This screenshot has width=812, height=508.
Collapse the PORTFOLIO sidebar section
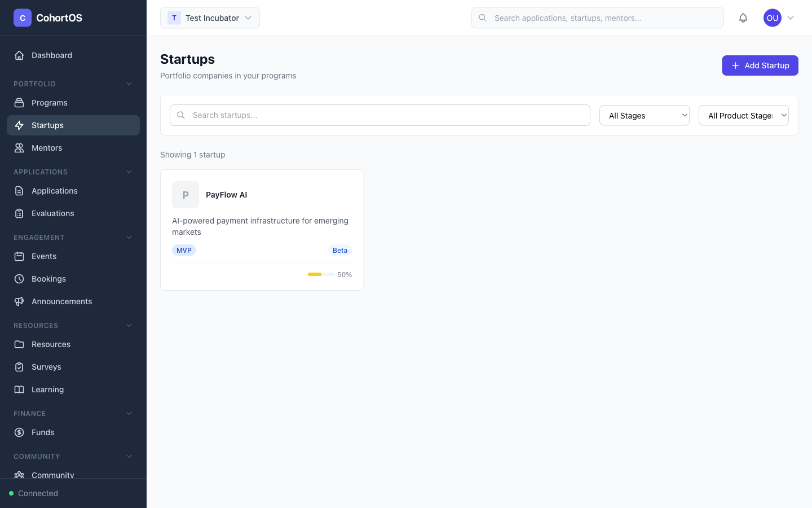[x=129, y=84]
